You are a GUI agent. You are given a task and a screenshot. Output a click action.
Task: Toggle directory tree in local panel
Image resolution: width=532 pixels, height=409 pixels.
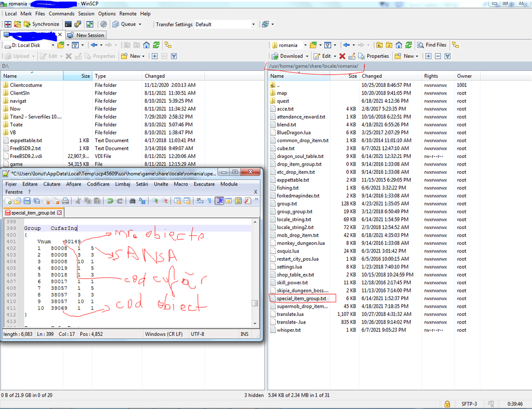168,45
